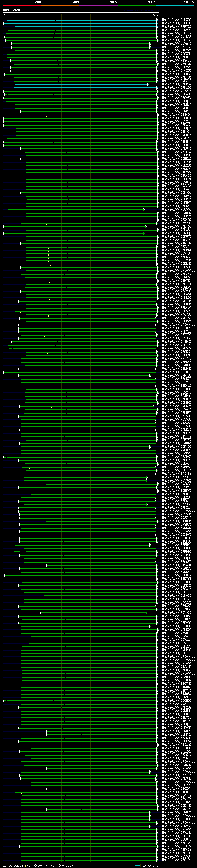Select hit label UniRef100_Q9LIB2
Viewport: 197px width, 868px height.
[177, 318]
